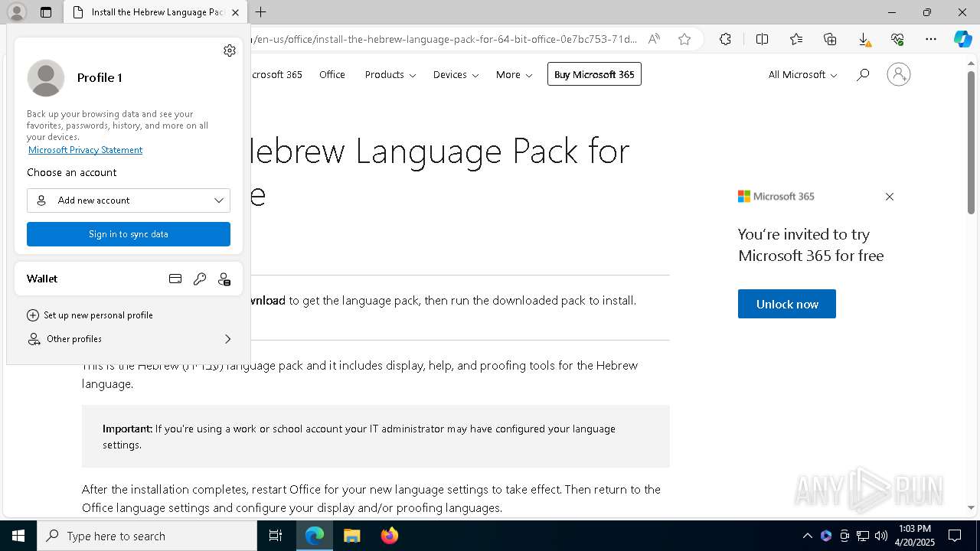
Task: Open Browser essentials heart icon
Action: coord(897,39)
